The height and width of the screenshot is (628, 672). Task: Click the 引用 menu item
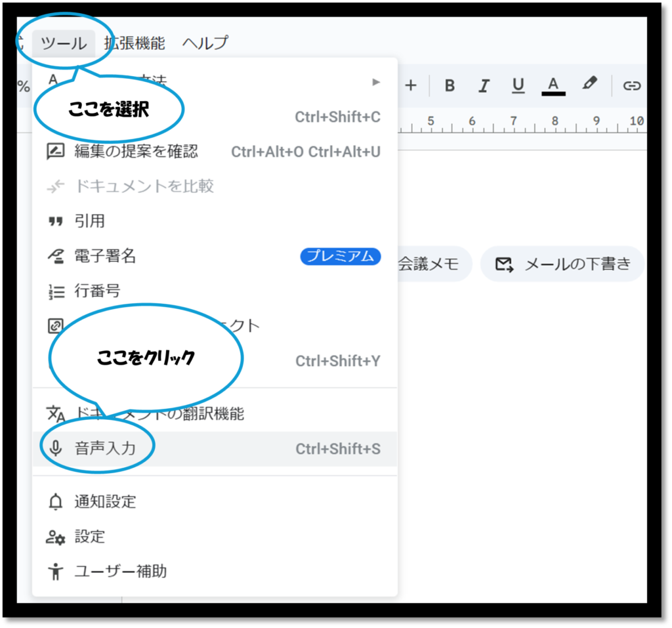[x=89, y=221]
